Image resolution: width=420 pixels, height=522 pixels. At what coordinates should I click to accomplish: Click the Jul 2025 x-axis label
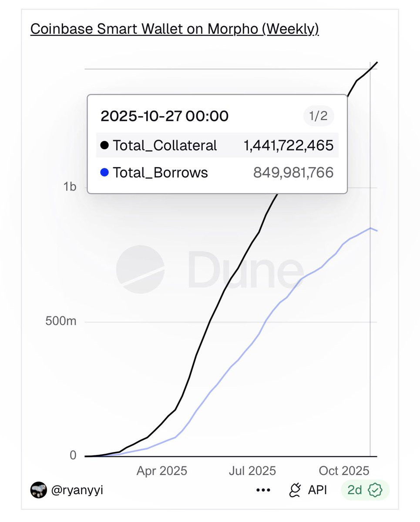pyautogui.click(x=252, y=471)
